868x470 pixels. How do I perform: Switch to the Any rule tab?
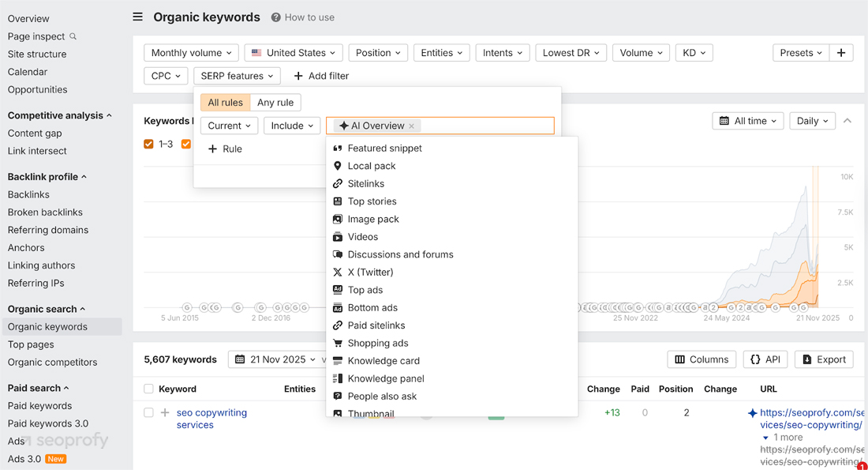coord(275,102)
